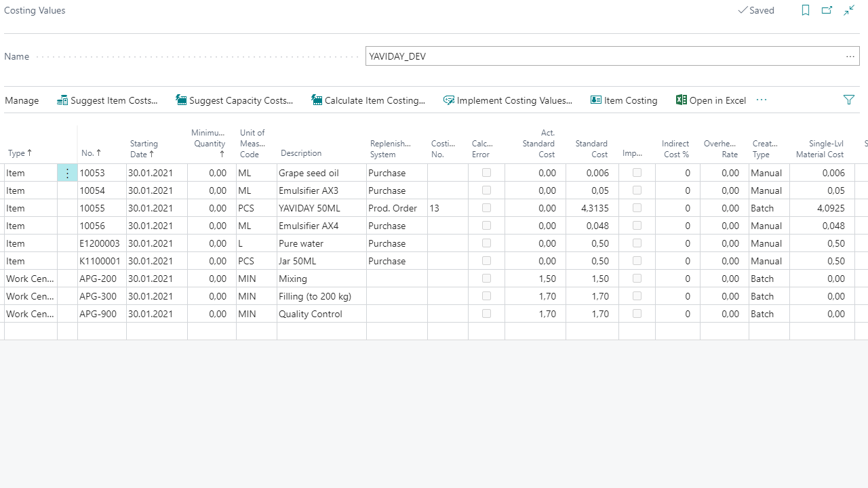Click Type cell of APG-300 row
This screenshot has width=868, height=488.
[31, 296]
